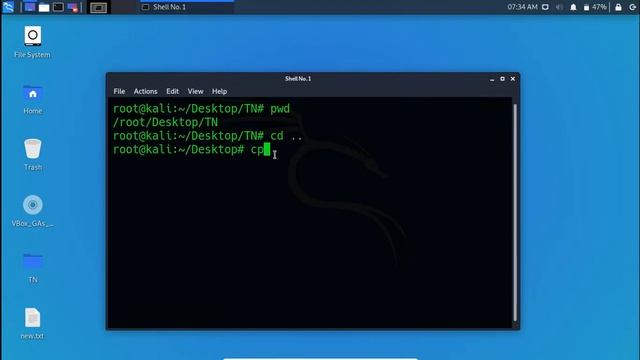Click the Shell No. 1 title bar
The image size is (640, 360).
pos(298,78)
